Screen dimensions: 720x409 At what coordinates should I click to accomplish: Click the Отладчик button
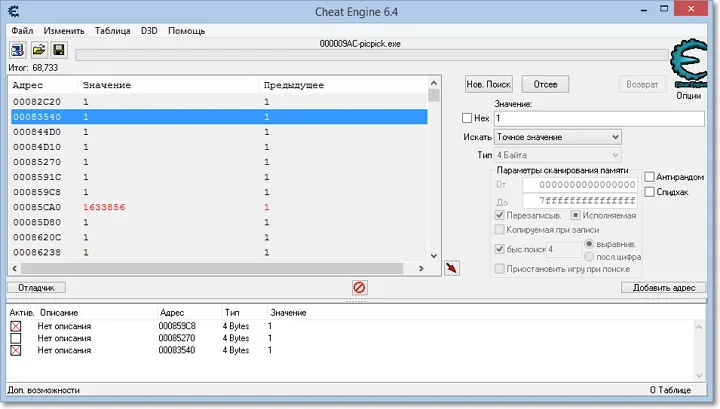point(36,288)
